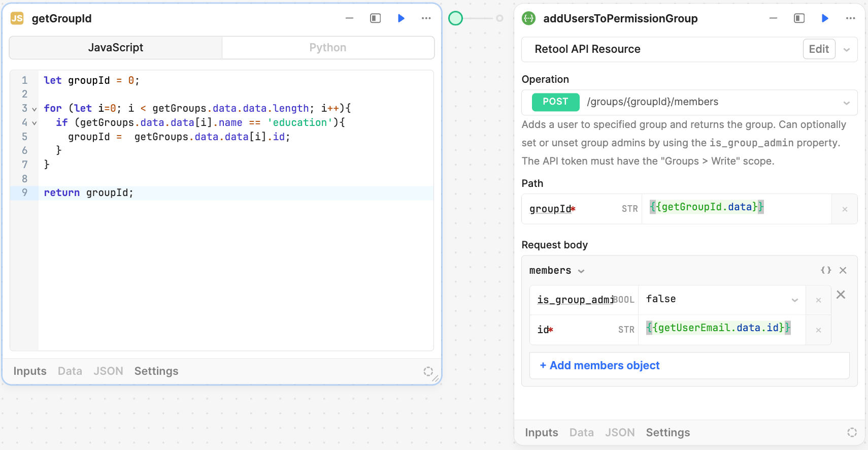Open the JSON tab in getGroupId
868x450 pixels.
point(108,371)
